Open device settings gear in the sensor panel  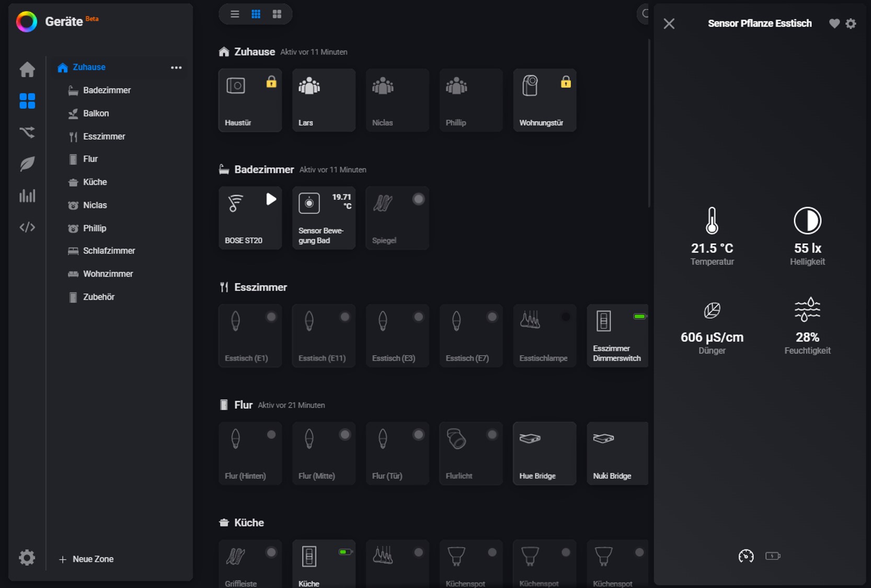click(851, 24)
